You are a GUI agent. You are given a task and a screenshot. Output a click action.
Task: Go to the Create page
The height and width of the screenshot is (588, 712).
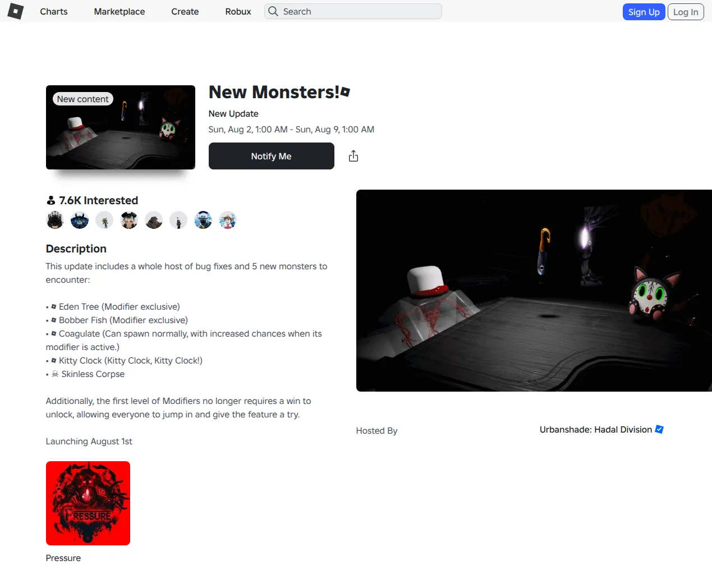(x=185, y=11)
